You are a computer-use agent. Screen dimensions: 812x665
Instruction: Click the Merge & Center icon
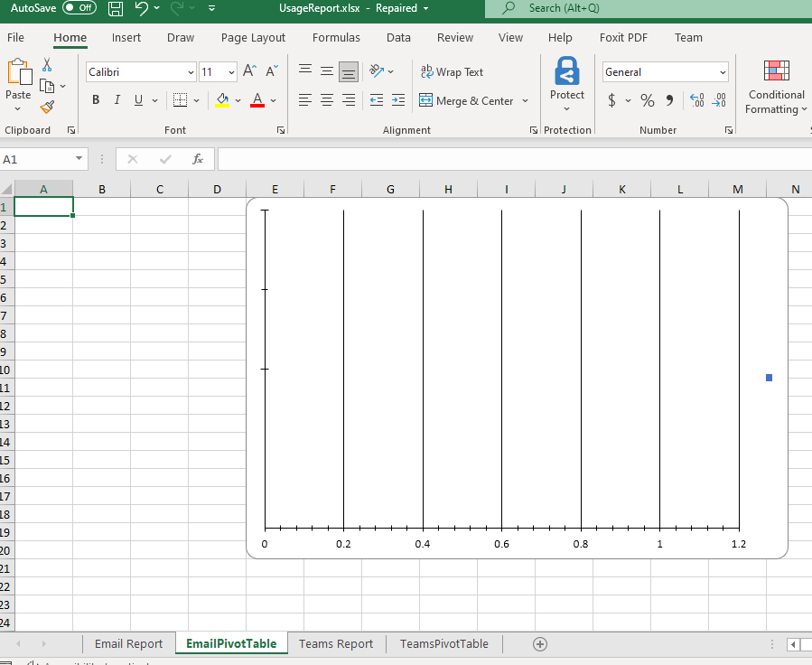click(428, 101)
